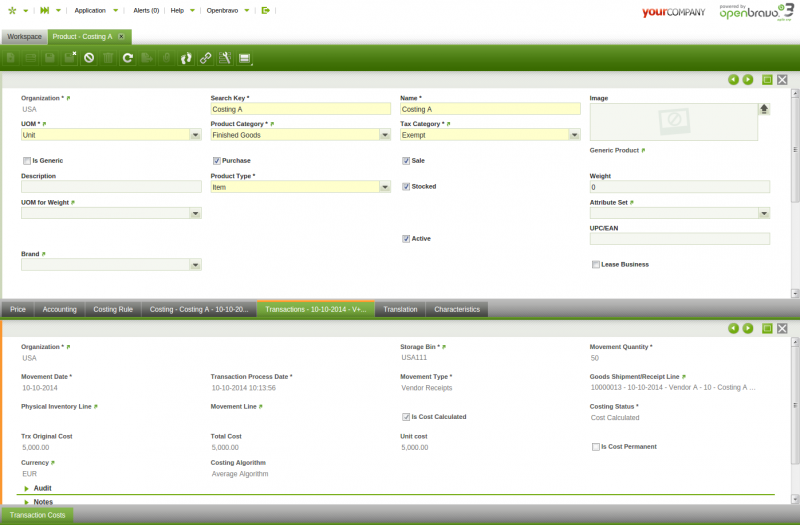The height and width of the screenshot is (525, 800).
Task: Toggle the Active checkbox
Action: (x=406, y=239)
